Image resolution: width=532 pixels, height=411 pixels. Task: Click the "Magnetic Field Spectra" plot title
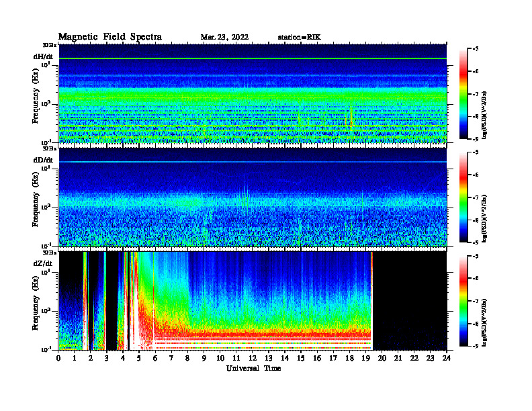[x=110, y=37]
